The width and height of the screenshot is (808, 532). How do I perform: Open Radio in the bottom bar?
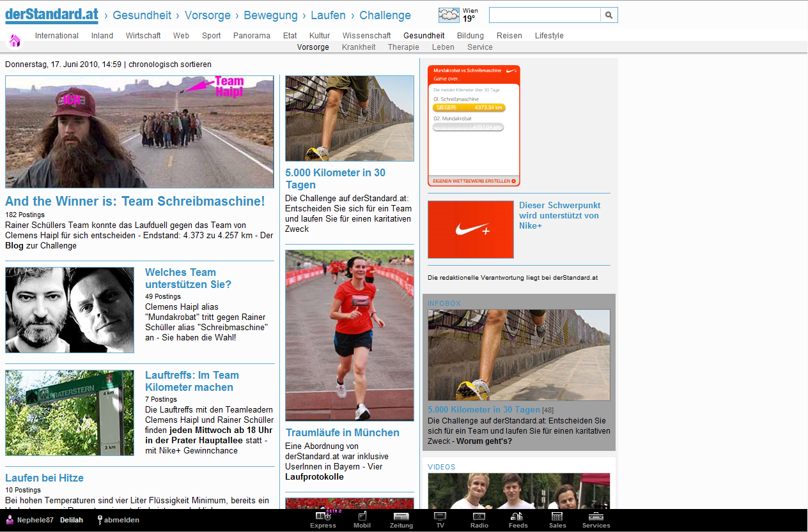(479, 521)
